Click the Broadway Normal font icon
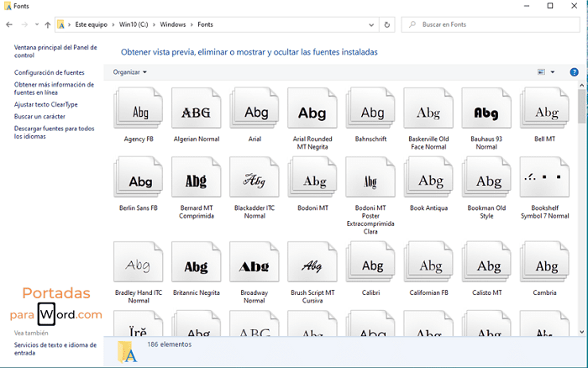The height and width of the screenshot is (368, 588). tap(254, 266)
